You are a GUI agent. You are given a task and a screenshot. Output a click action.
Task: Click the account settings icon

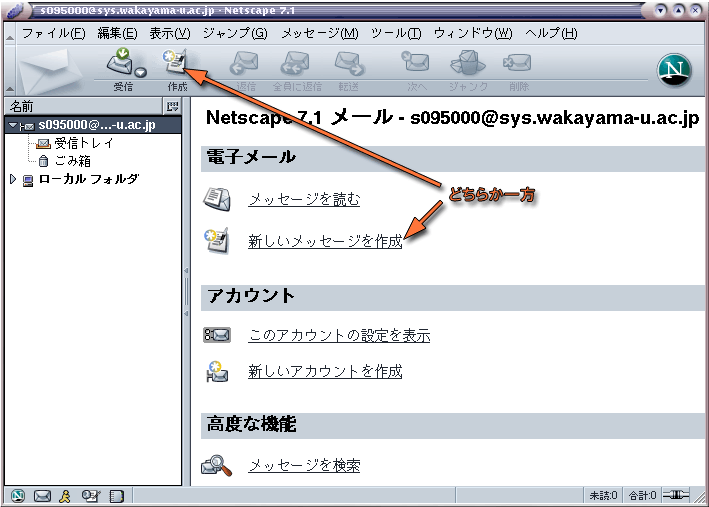click(x=217, y=335)
